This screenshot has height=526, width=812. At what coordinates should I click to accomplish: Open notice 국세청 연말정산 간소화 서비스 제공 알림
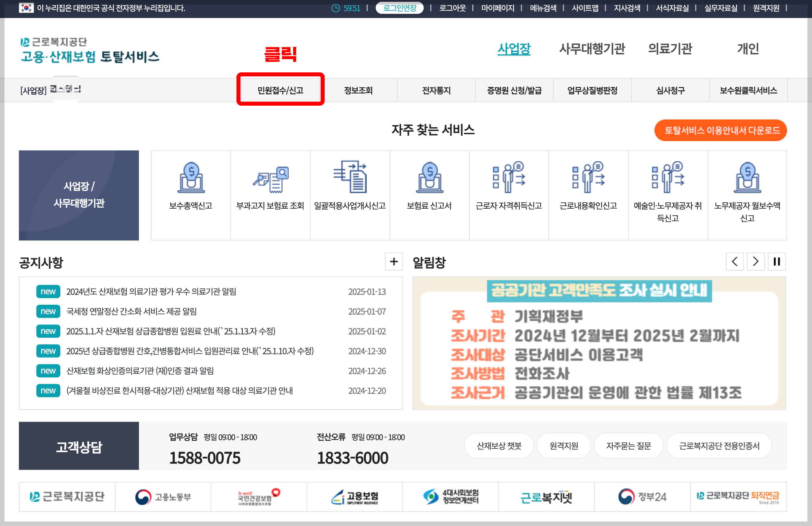click(x=131, y=311)
